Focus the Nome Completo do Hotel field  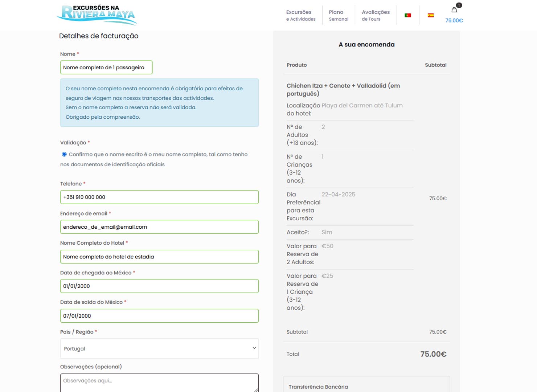(x=159, y=257)
